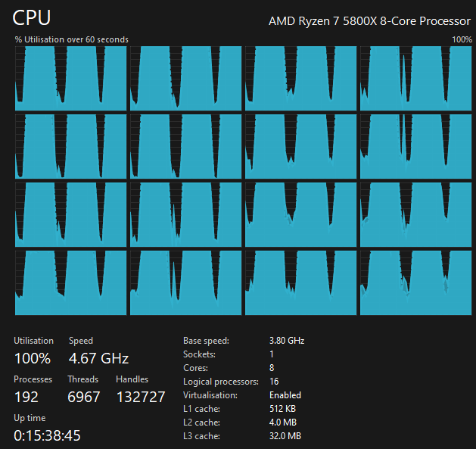The image size is (476, 449).
Task: Select the top-right CPU core graph
Action: [x=416, y=79]
